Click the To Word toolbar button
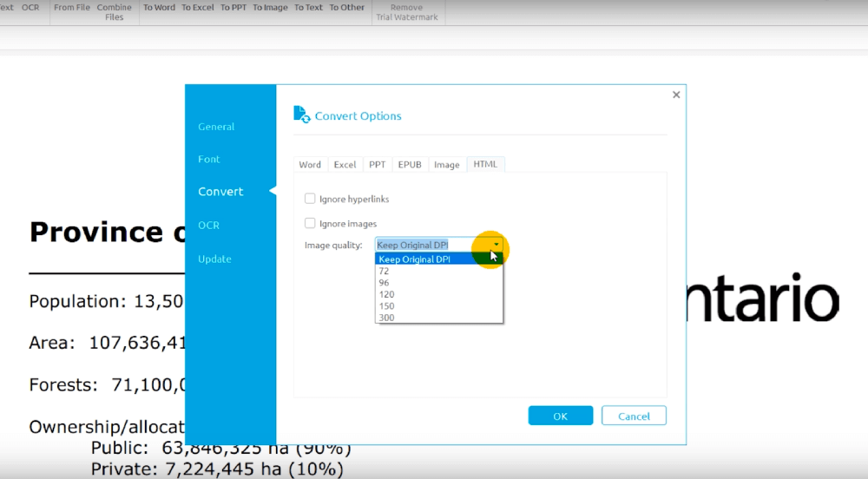The image size is (868, 479). [159, 8]
